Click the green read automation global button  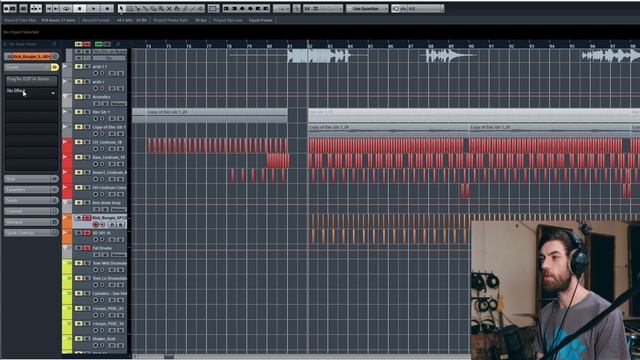click(x=98, y=44)
